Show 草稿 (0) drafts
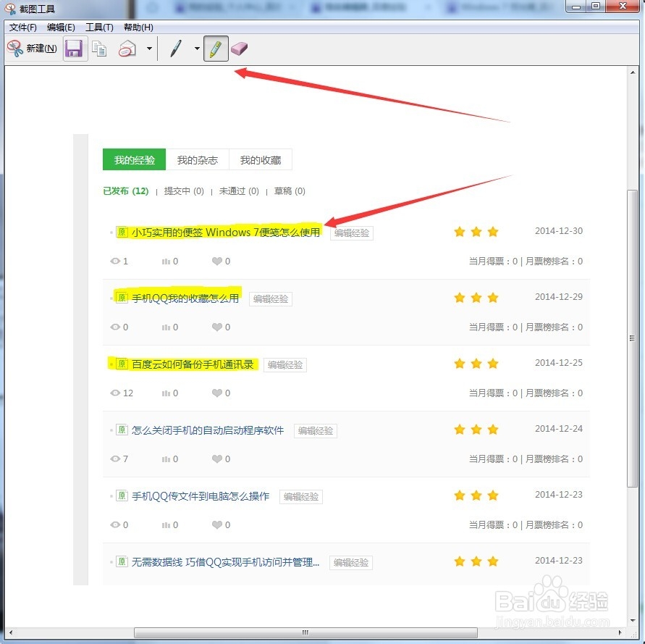Image resolution: width=645 pixels, height=644 pixels. (290, 191)
